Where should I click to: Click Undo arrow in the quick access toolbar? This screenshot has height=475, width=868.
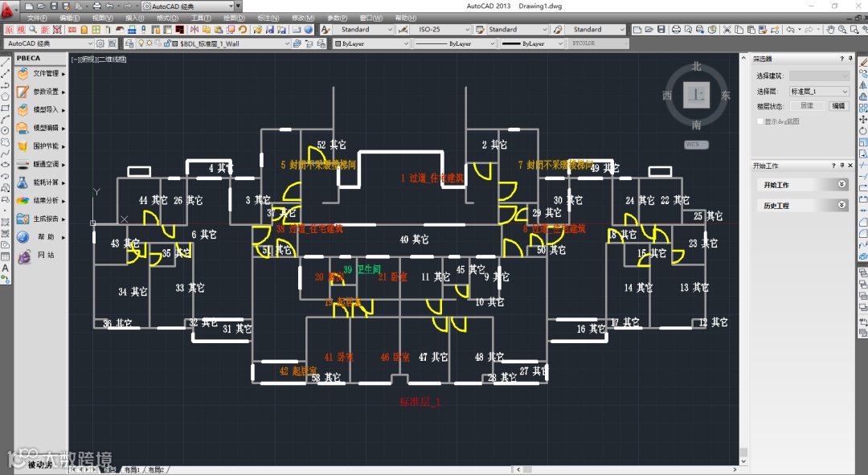coord(109,6)
